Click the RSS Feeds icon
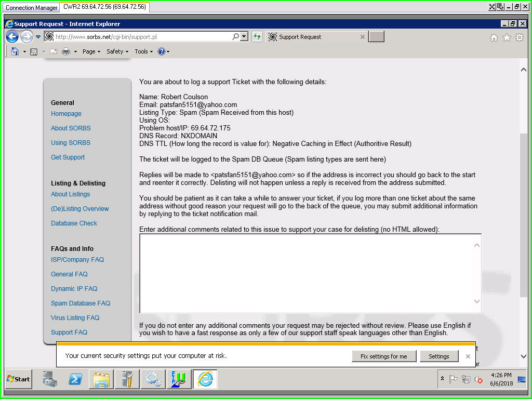 tap(34, 51)
